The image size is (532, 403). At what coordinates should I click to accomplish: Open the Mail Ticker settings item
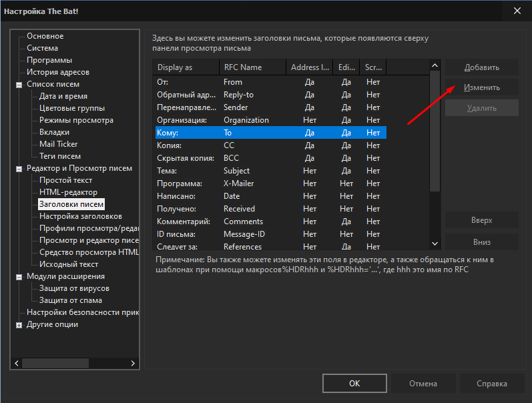[x=59, y=144]
